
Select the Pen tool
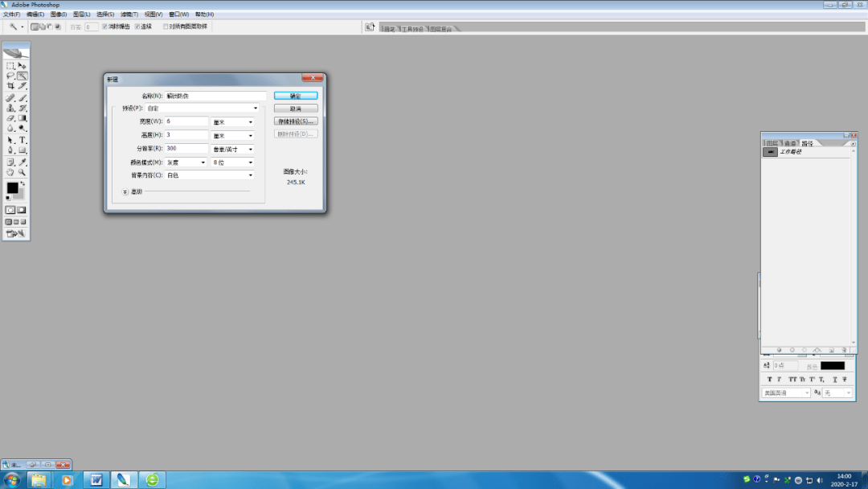tap(10, 150)
